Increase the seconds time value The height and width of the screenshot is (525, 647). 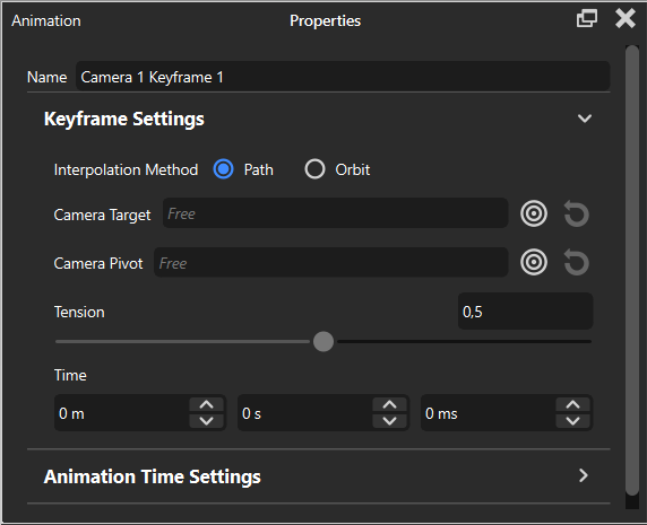pos(389,405)
